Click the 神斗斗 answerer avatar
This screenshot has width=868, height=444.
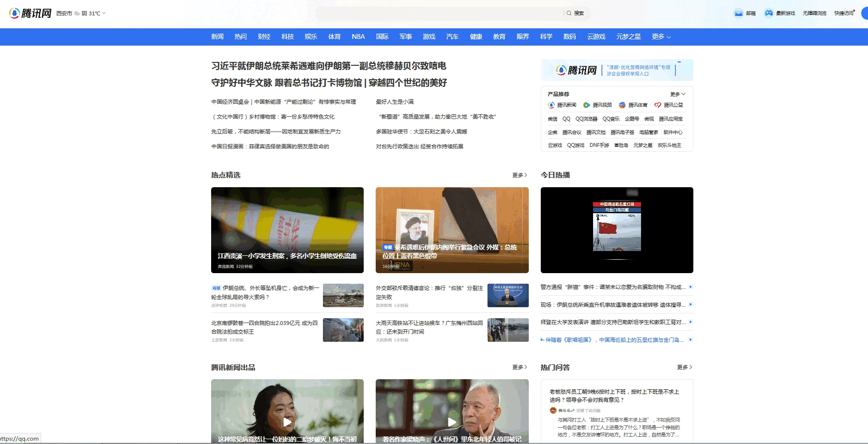click(553, 410)
